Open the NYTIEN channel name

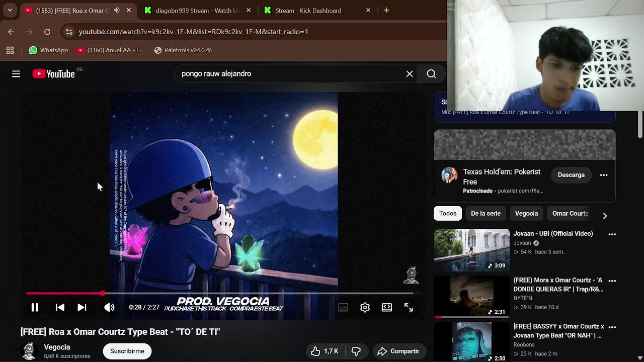tap(523, 298)
